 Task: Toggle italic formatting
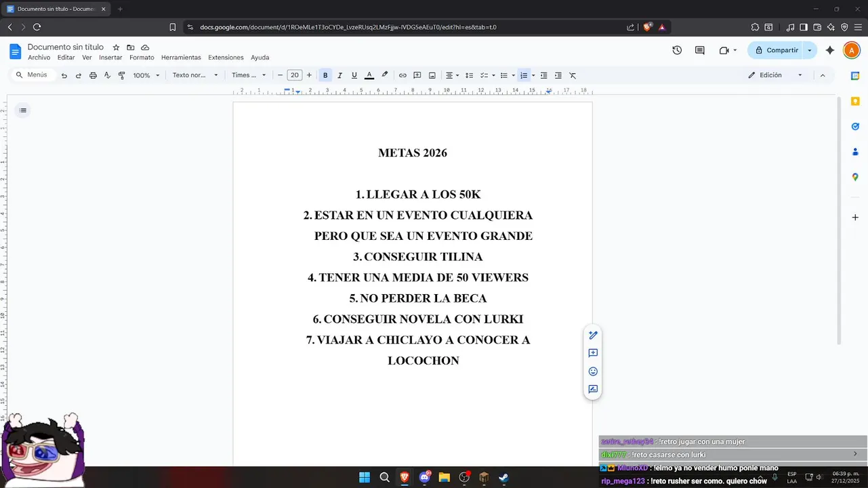(x=339, y=75)
